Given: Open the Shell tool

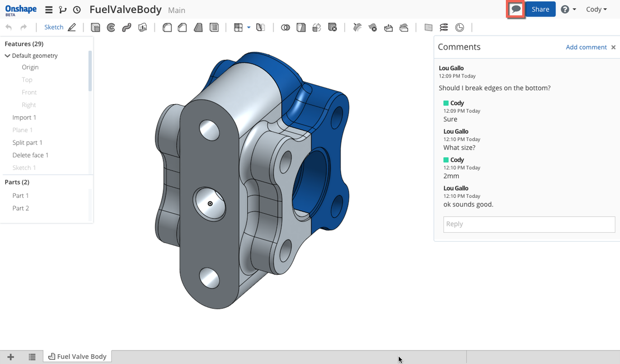Looking at the screenshot, I should pyautogui.click(x=213, y=27).
